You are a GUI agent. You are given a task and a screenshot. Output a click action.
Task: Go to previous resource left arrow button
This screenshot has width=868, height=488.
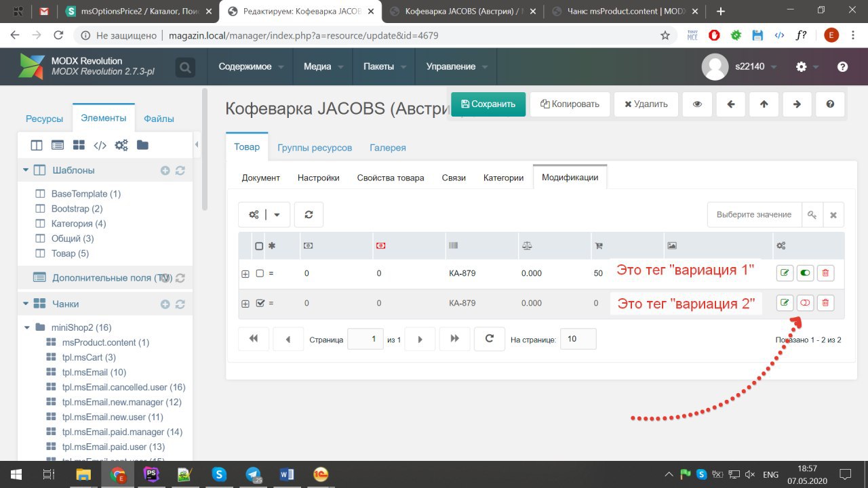[731, 104]
